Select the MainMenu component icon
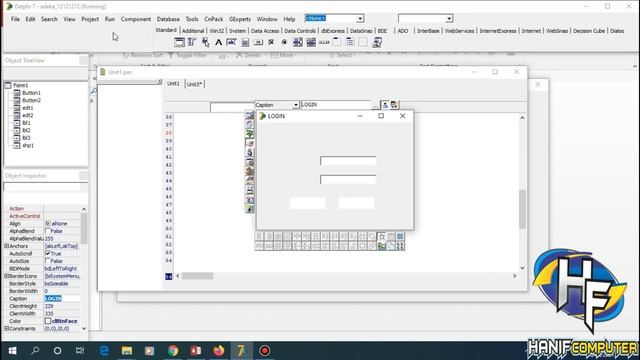The image size is (640, 360). (x=192, y=42)
